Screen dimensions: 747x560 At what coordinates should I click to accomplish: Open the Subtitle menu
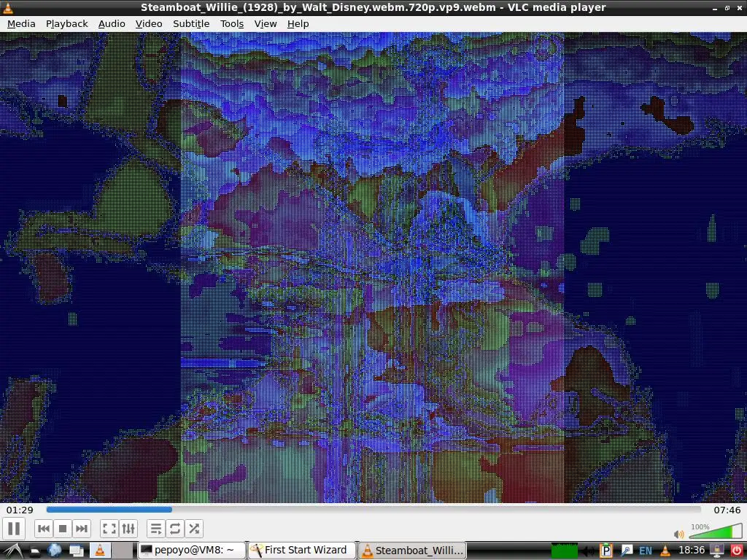click(x=191, y=24)
